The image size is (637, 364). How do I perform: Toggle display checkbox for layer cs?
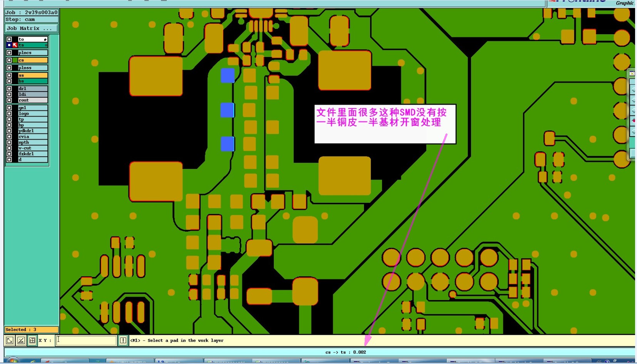[9, 60]
